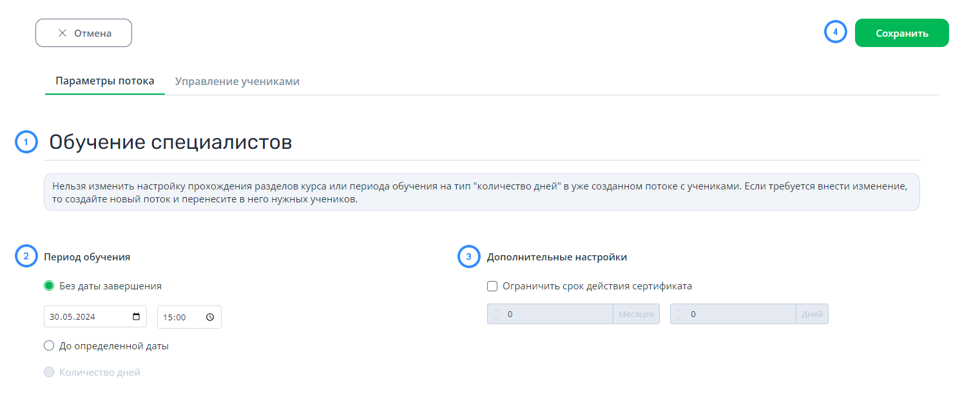The width and height of the screenshot is (980, 406).
Task: Select the Без даты завершения radio option
Action: [x=49, y=285]
